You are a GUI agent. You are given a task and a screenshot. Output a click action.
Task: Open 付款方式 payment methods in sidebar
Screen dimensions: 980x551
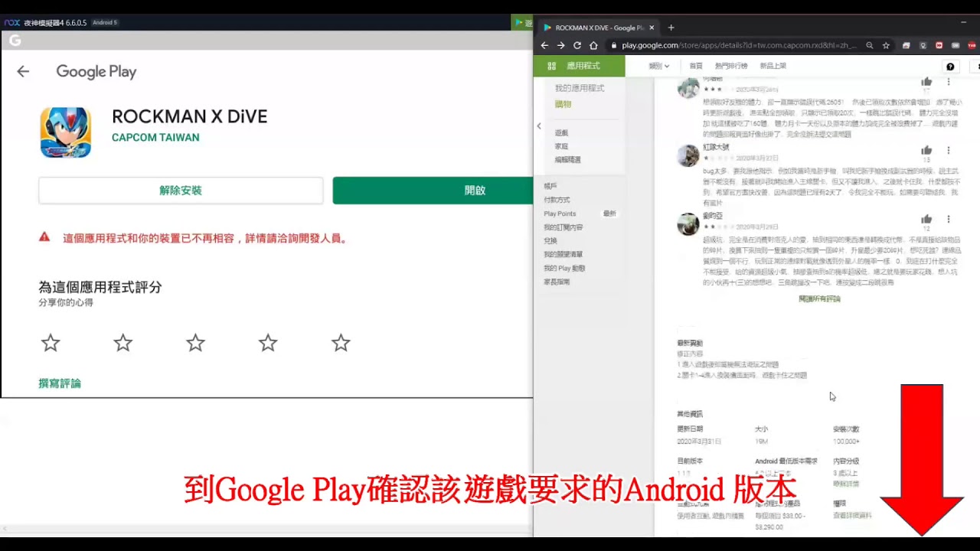(557, 200)
